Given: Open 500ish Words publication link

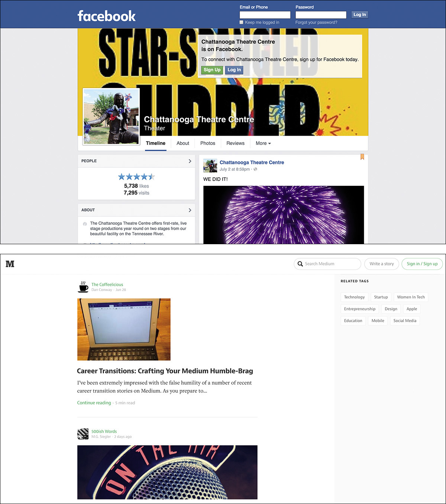Looking at the screenshot, I should [x=104, y=432].
